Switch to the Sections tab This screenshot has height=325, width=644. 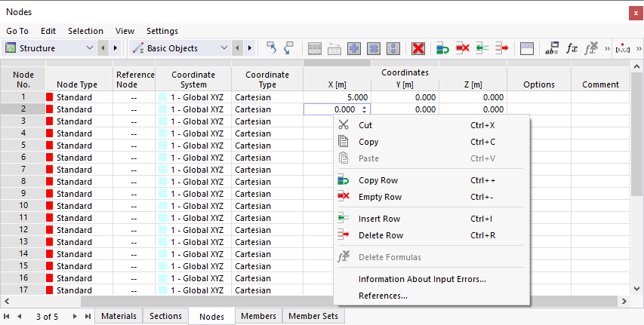coord(165,317)
